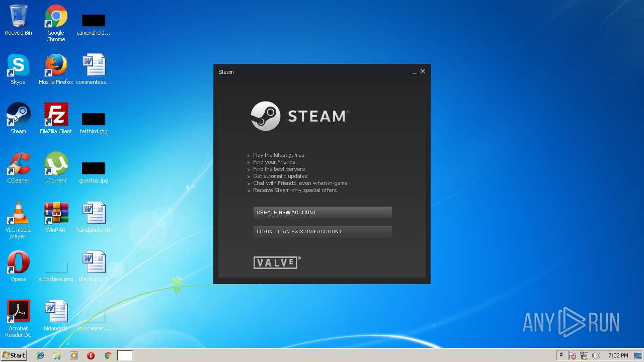The width and height of the screenshot is (644, 362).
Task: Open the volume speaker tray icon
Action: (596, 355)
